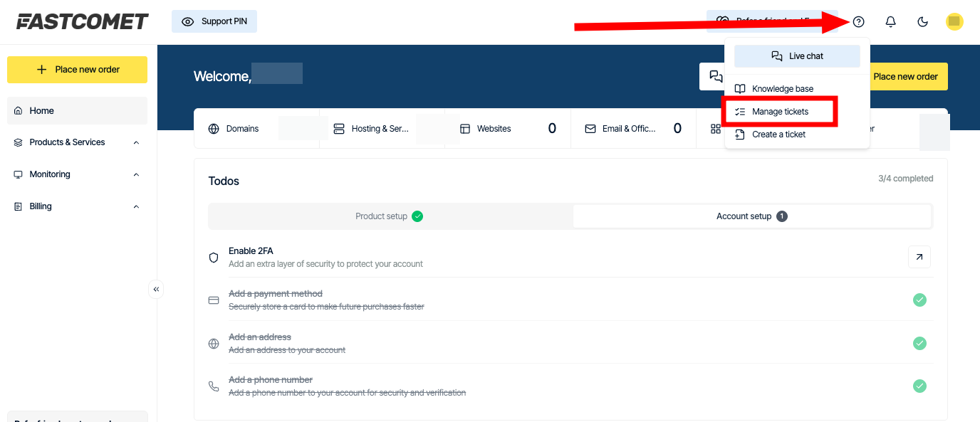Click the FastComet logo
Image resolution: width=980 pixels, height=422 pixels.
pyautogui.click(x=80, y=21)
